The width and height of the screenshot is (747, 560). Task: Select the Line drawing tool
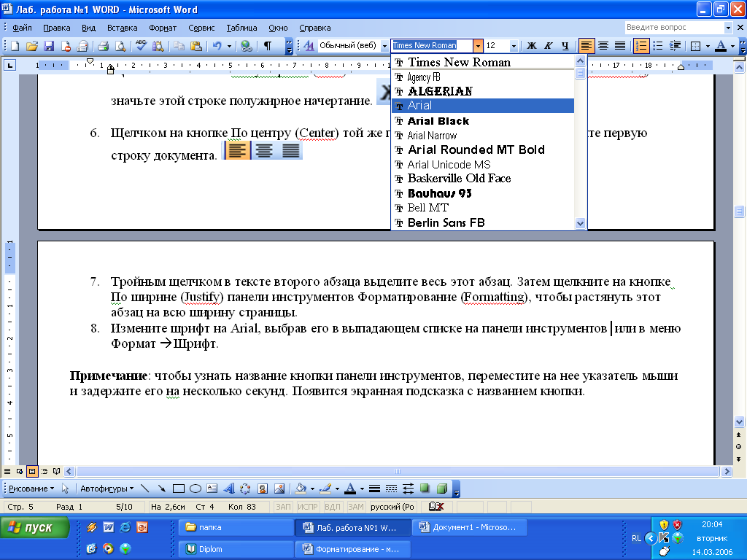(145, 489)
